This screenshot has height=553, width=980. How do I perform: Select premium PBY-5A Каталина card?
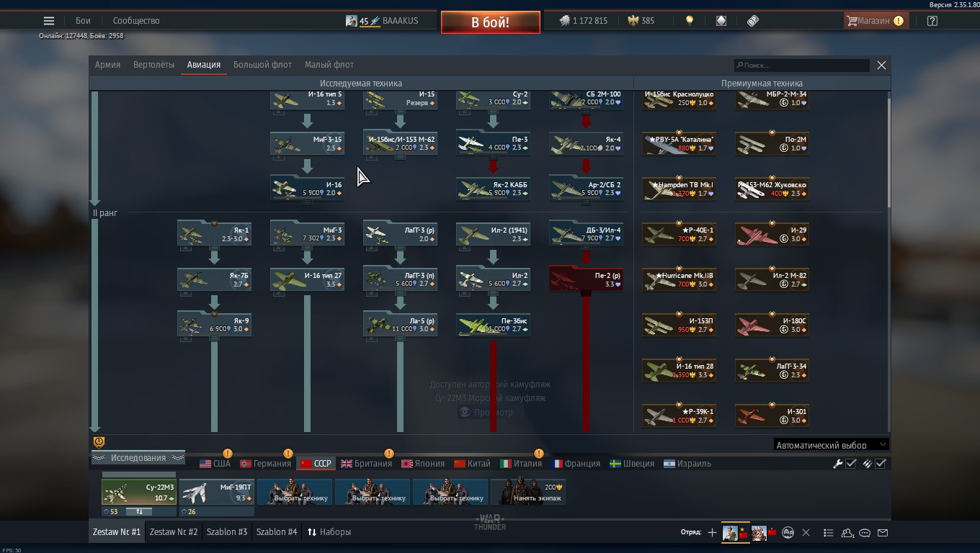[x=680, y=143]
